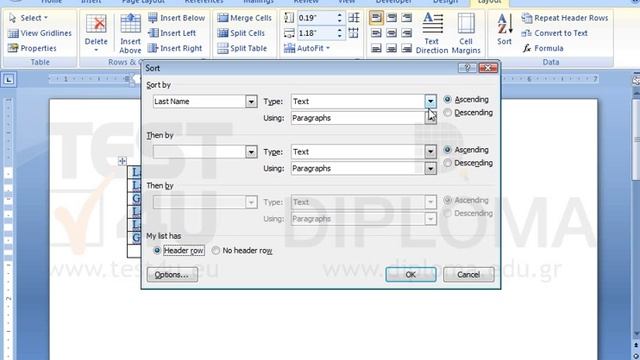Align cell text to center
The image size is (640, 360).
[391, 33]
